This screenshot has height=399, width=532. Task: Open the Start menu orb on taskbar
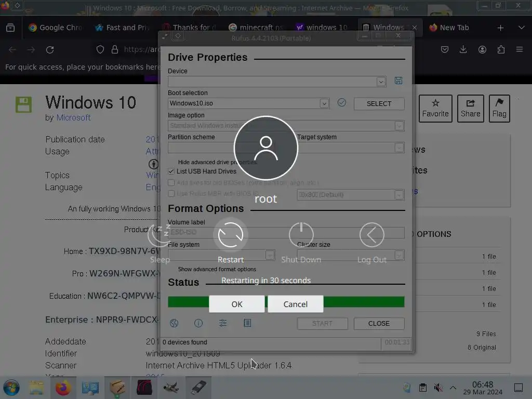pos(11,388)
